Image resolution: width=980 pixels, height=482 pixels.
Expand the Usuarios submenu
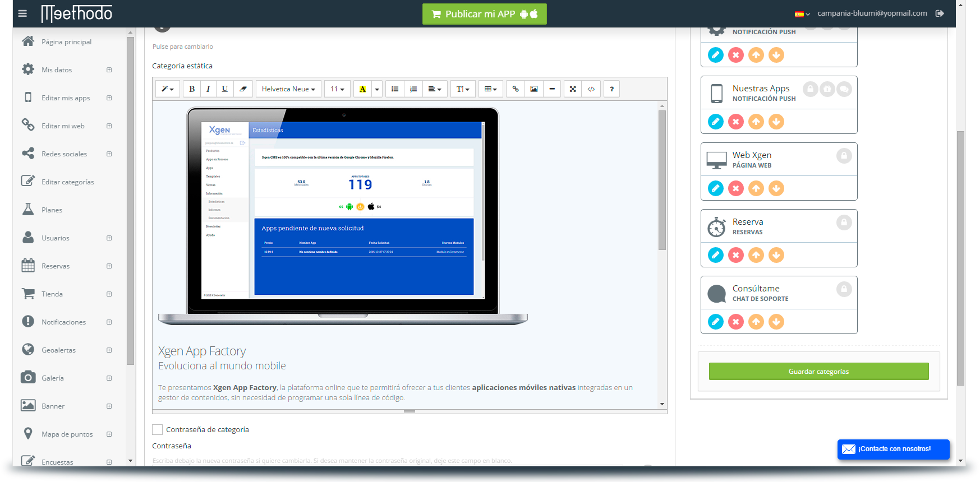[109, 238]
